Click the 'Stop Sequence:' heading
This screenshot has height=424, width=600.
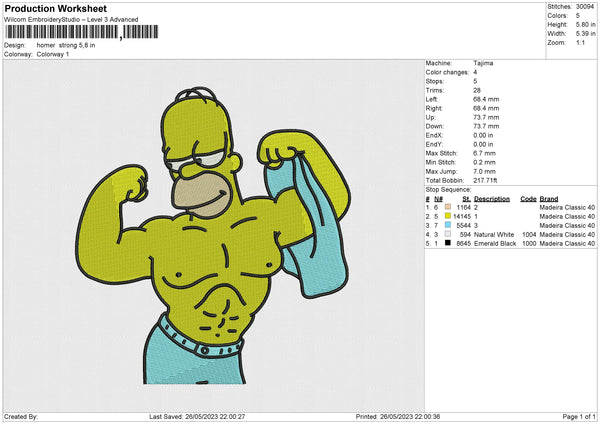[x=448, y=190]
